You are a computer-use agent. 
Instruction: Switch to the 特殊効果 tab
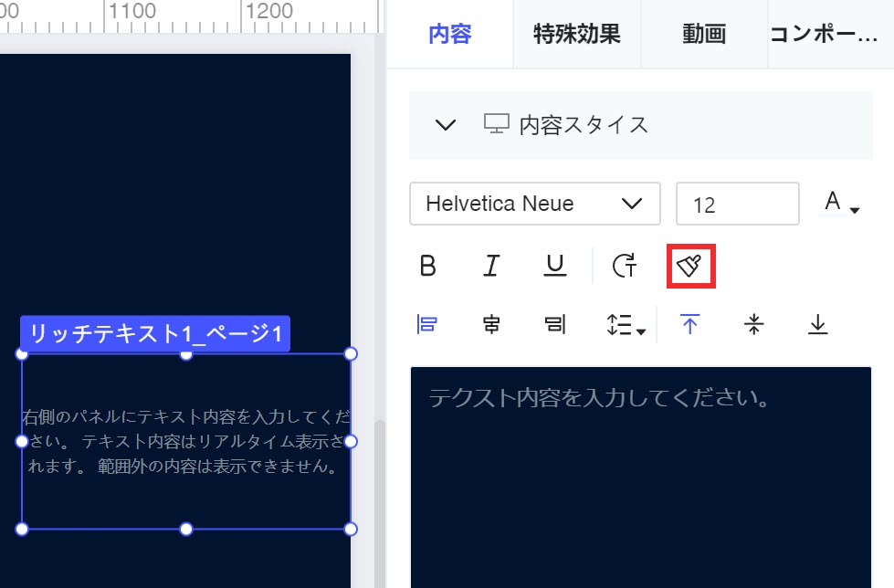577,34
